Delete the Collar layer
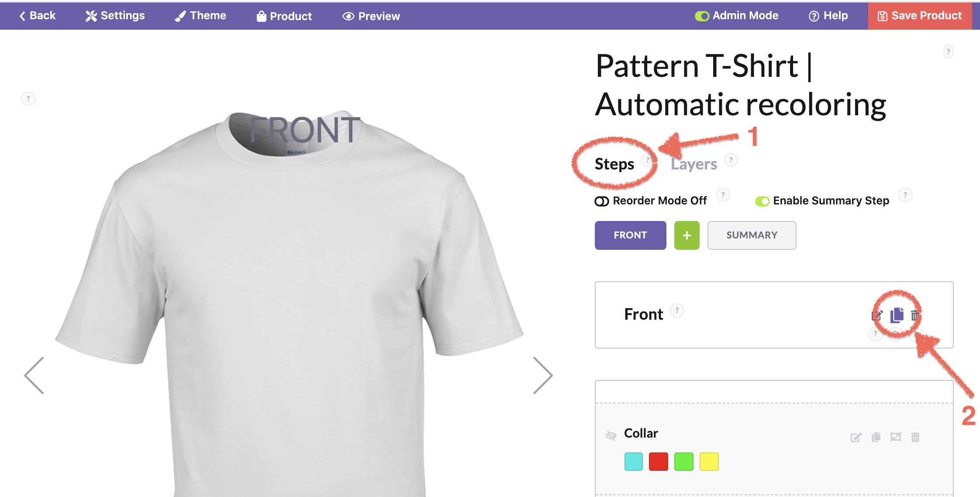Screen dimensions: 980x497 click(x=915, y=437)
